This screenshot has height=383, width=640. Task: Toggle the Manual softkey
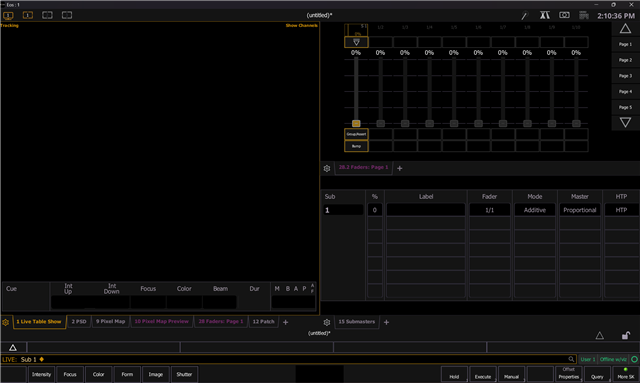tap(511, 374)
